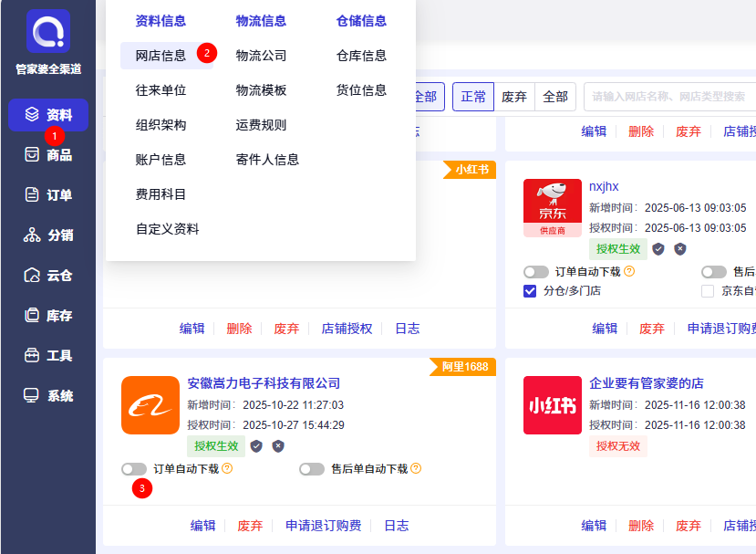This screenshot has width=756, height=554.
Task: Check the 京东自 checkbox in nxjhx card
Action: coord(708,291)
